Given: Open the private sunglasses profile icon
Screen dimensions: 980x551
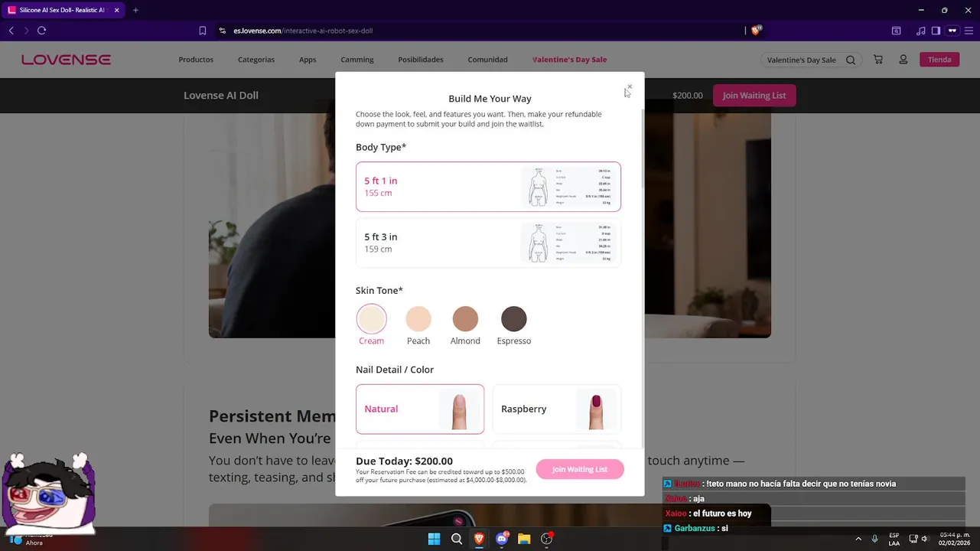Looking at the screenshot, I should click(952, 31).
